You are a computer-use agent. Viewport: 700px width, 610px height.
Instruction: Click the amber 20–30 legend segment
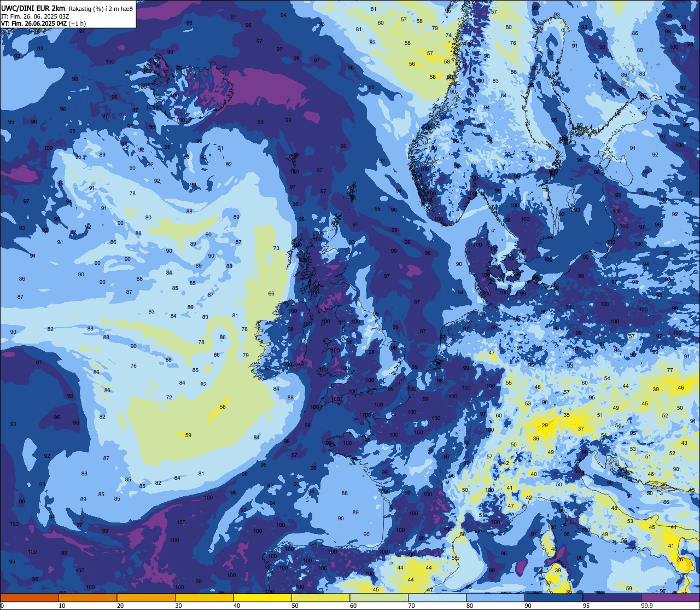coord(146,597)
